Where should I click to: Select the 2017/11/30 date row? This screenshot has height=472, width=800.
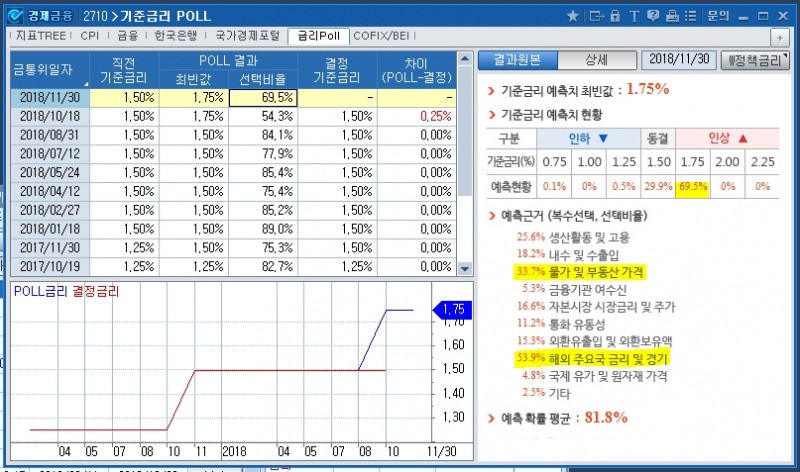click(x=50, y=247)
